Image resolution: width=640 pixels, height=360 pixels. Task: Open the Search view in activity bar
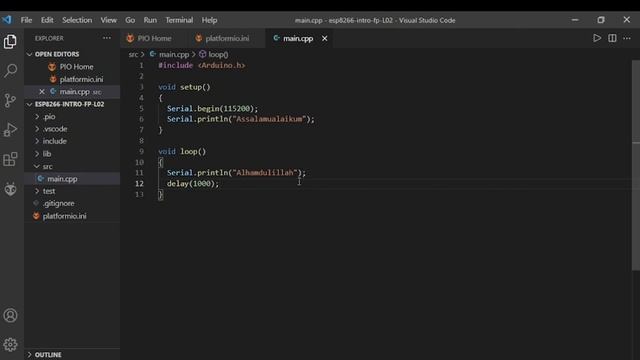10,71
